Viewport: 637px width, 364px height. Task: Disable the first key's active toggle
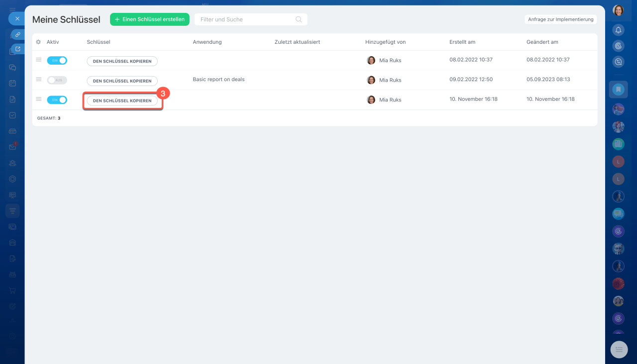click(x=57, y=60)
